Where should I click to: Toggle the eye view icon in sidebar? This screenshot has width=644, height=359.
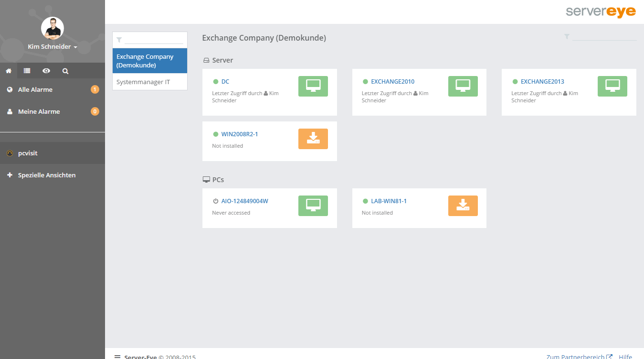46,71
